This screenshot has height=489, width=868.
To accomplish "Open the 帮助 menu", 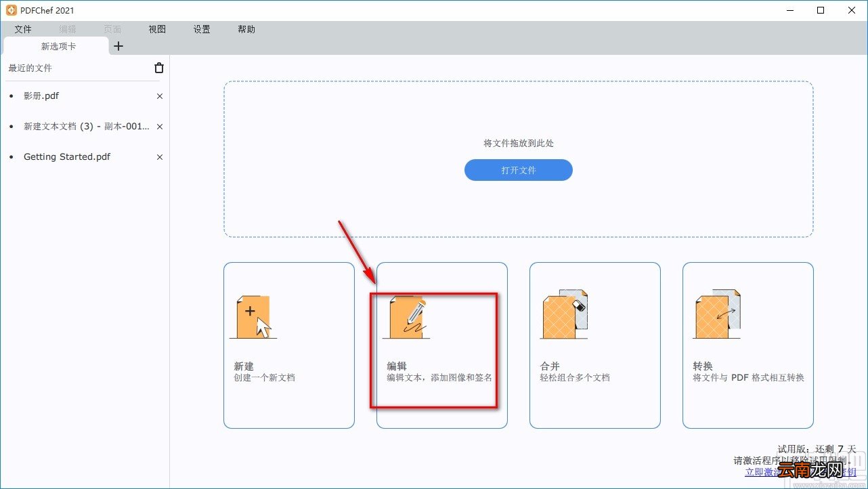I will point(246,29).
